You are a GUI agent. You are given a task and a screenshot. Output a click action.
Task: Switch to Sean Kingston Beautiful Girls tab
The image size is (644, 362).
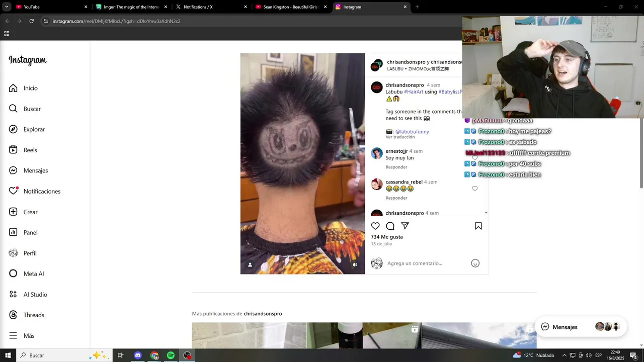(291, 7)
